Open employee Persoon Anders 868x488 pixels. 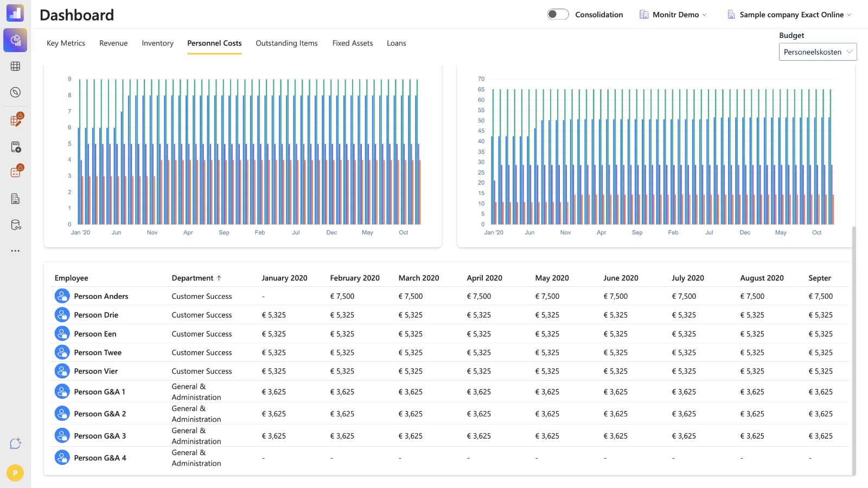click(101, 296)
